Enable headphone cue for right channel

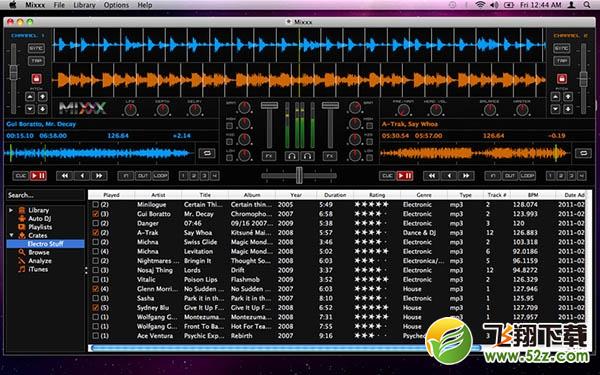point(307,156)
